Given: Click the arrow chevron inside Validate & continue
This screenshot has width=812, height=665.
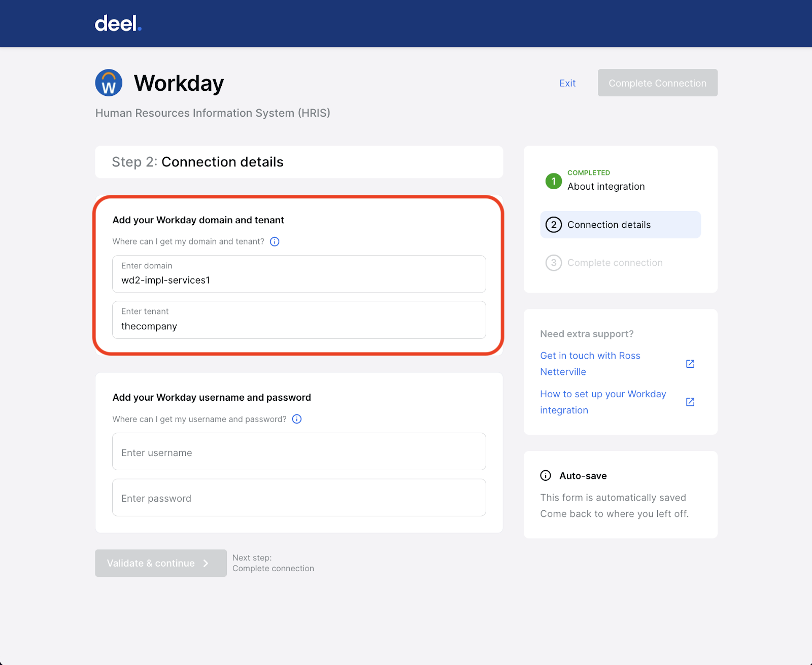Looking at the screenshot, I should 205,563.
